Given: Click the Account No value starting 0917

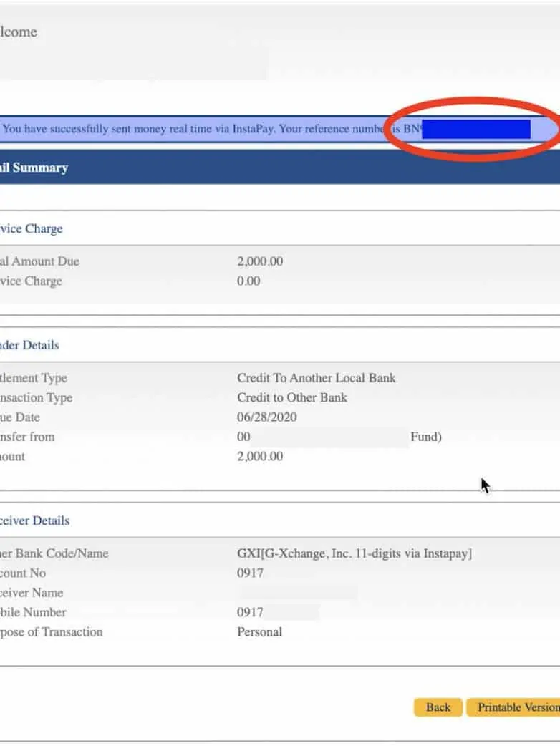Looking at the screenshot, I should tap(250, 573).
